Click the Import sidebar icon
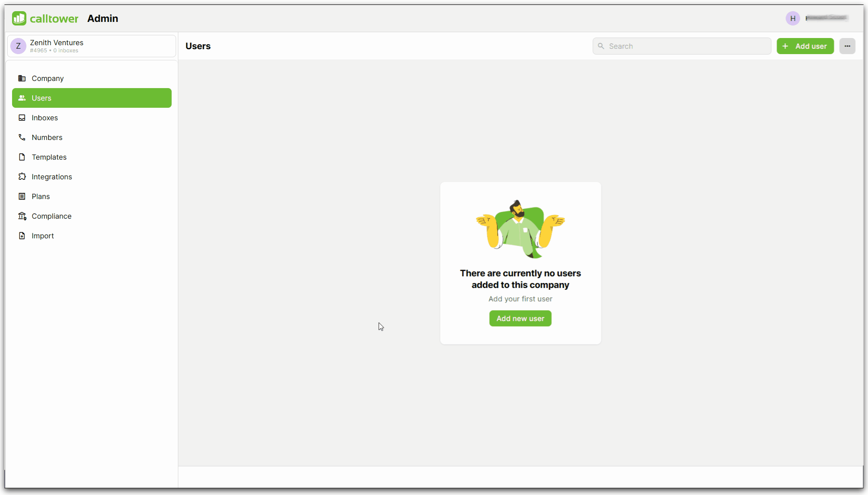The width and height of the screenshot is (868, 495). [x=22, y=236]
